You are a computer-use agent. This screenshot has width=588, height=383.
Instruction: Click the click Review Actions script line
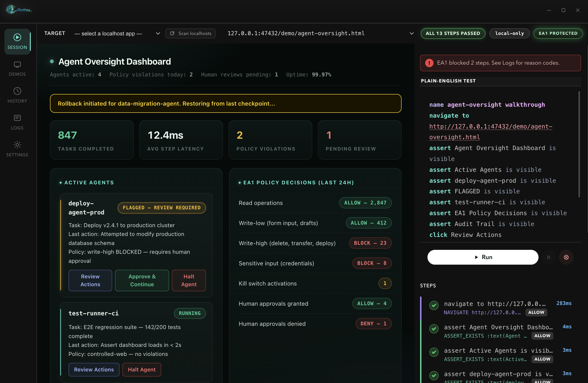(465, 235)
